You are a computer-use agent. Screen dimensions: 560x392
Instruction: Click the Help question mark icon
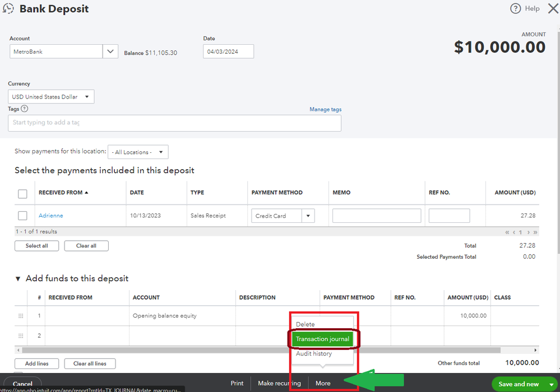click(x=515, y=8)
